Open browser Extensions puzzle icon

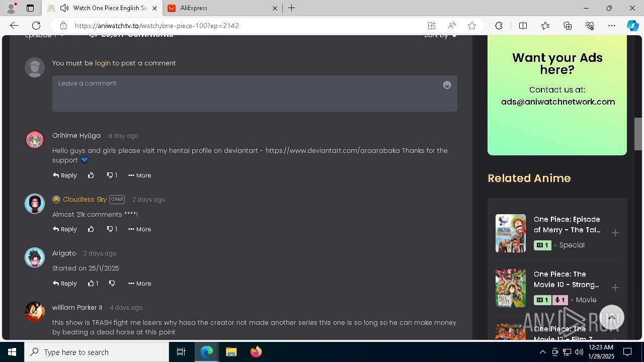(x=499, y=26)
